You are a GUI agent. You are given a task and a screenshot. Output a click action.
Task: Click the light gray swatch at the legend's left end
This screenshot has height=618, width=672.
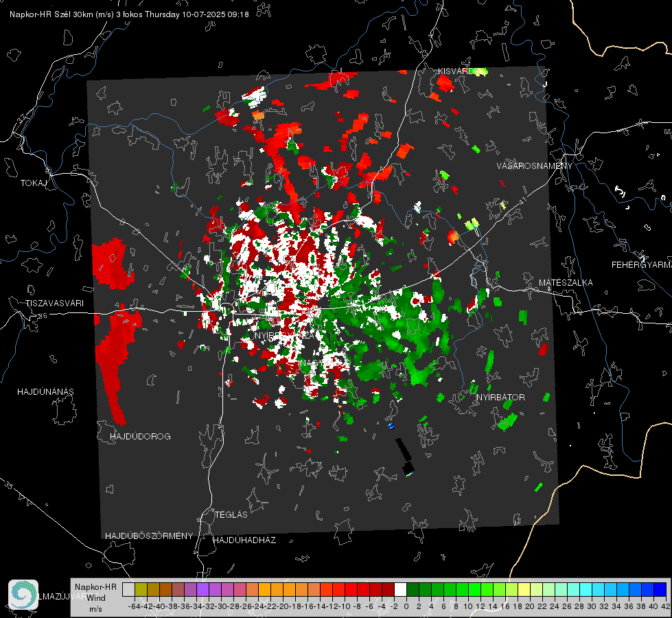pos(128,590)
